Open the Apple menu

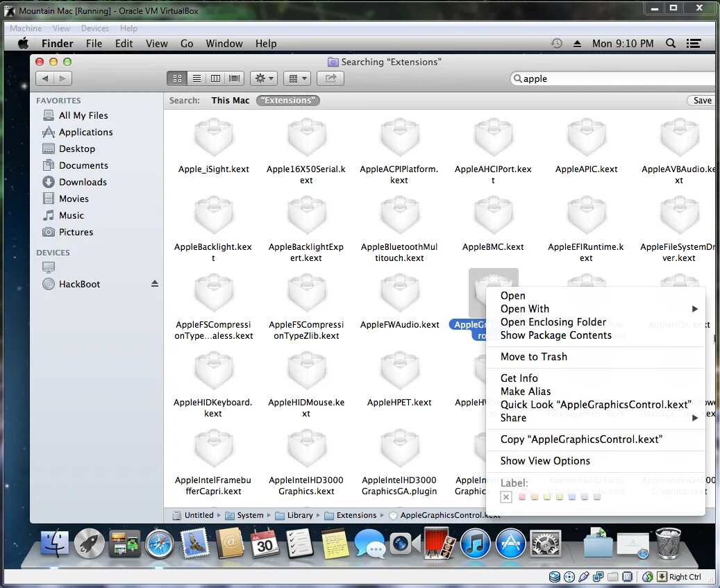point(23,44)
